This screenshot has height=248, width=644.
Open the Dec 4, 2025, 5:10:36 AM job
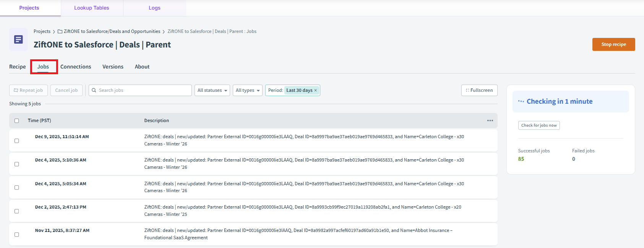click(x=253, y=164)
